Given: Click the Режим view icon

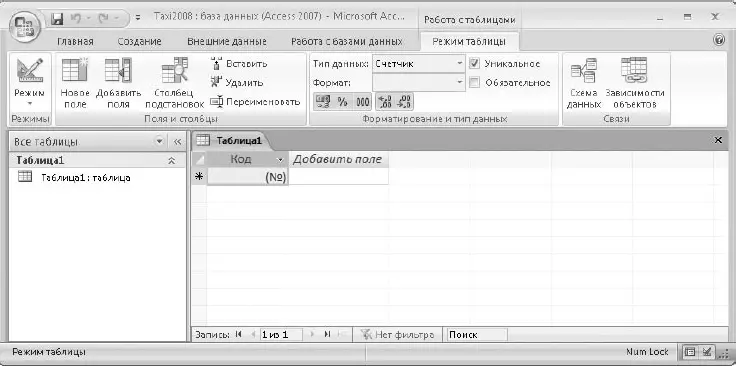Looking at the screenshot, I should [30, 70].
